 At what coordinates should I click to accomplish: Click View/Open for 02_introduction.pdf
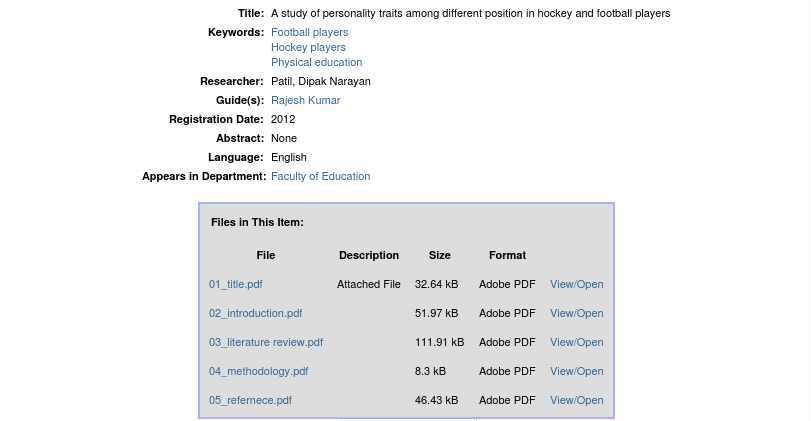click(x=577, y=313)
